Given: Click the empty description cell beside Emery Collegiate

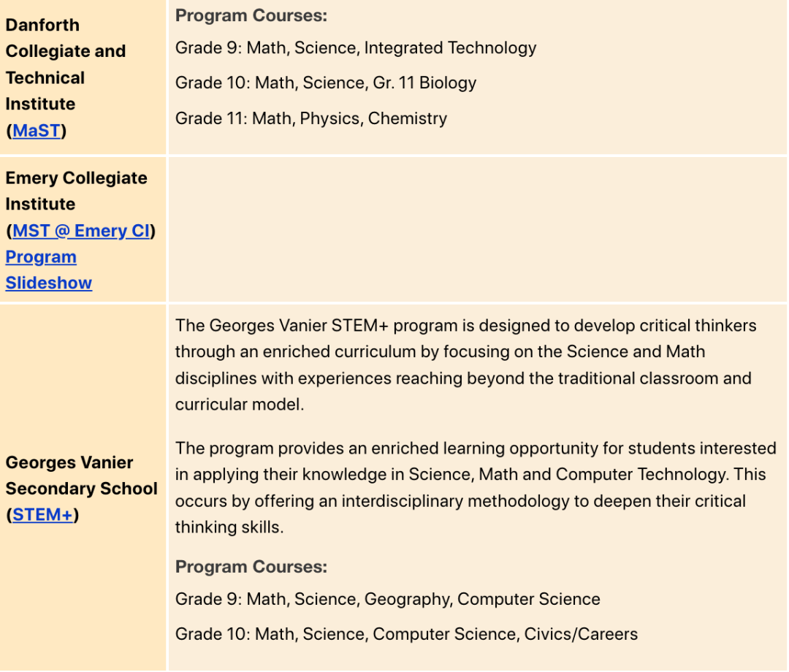Looking at the screenshot, I should coord(478,230).
